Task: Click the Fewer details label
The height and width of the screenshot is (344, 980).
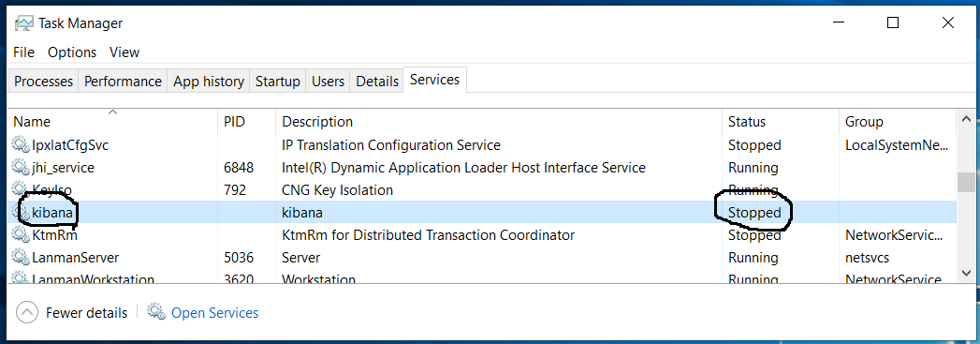Action: (x=86, y=313)
